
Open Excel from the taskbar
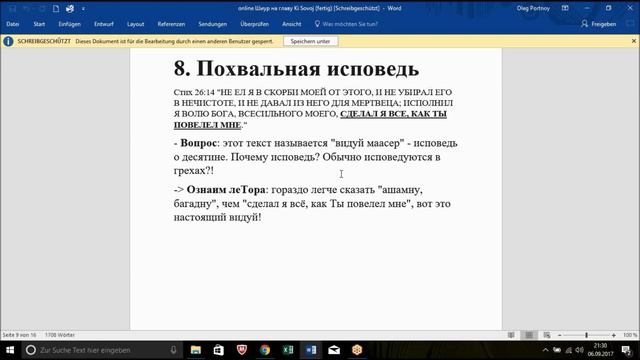coord(288,350)
